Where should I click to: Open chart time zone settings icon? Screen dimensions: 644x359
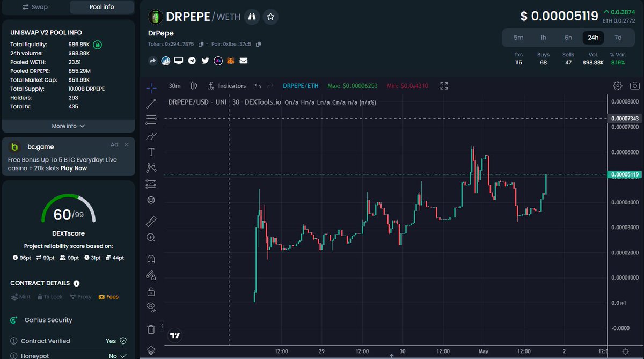coord(625,351)
